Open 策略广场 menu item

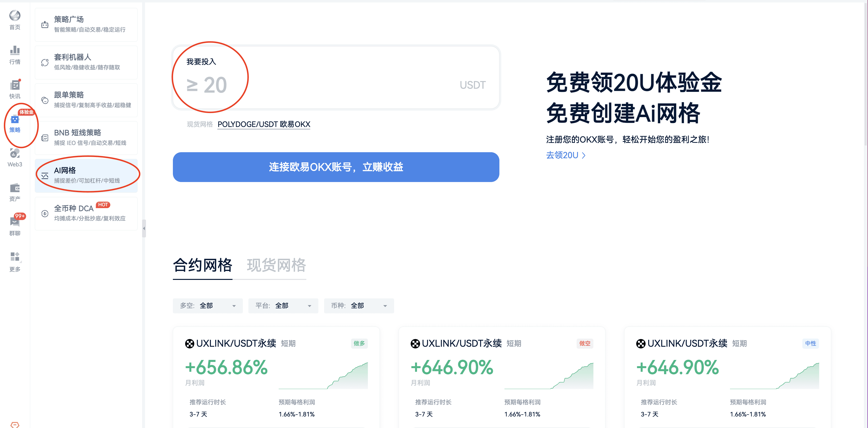(86, 25)
